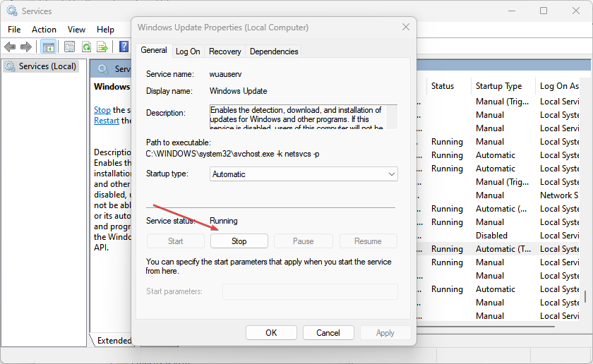593x364 pixels.
Task: Click the service name wuauserv text
Action: click(225, 74)
